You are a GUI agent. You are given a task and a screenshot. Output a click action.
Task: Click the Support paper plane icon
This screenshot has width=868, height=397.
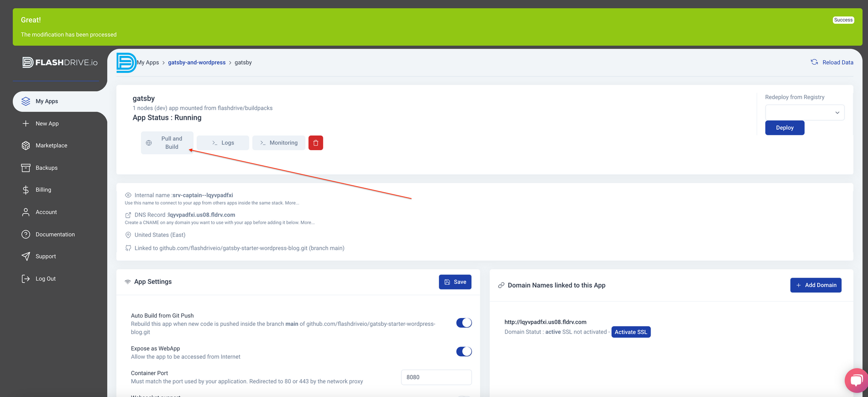[26, 256]
